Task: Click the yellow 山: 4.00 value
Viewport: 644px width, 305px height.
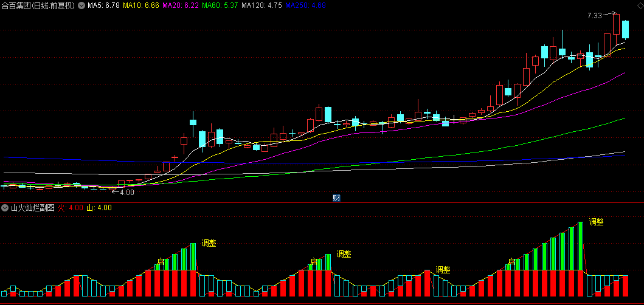Action: 99,208
